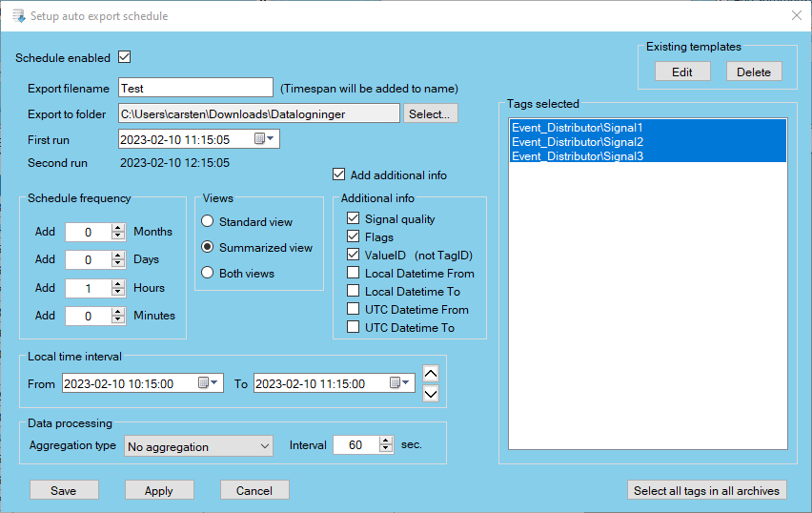
Task: Enable the UTC Datetime From checkbox
Action: coord(353,310)
